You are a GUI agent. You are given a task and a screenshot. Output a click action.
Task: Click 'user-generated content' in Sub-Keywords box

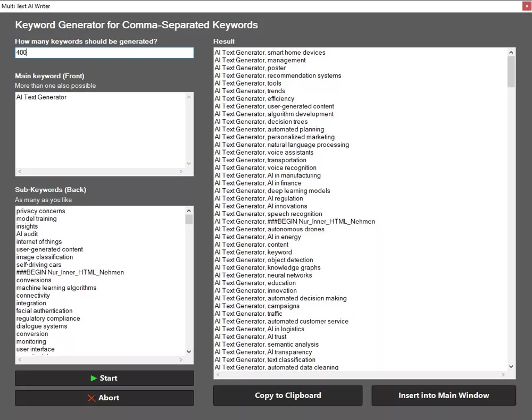coord(49,249)
